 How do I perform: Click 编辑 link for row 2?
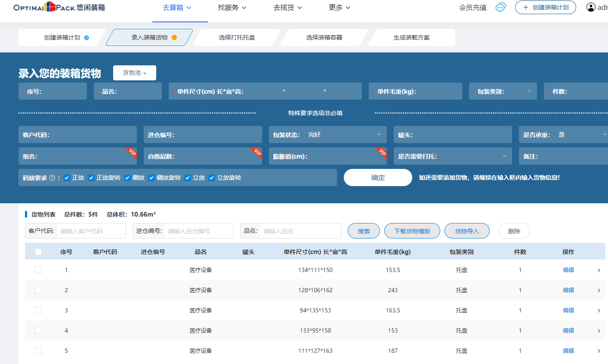coord(568,291)
